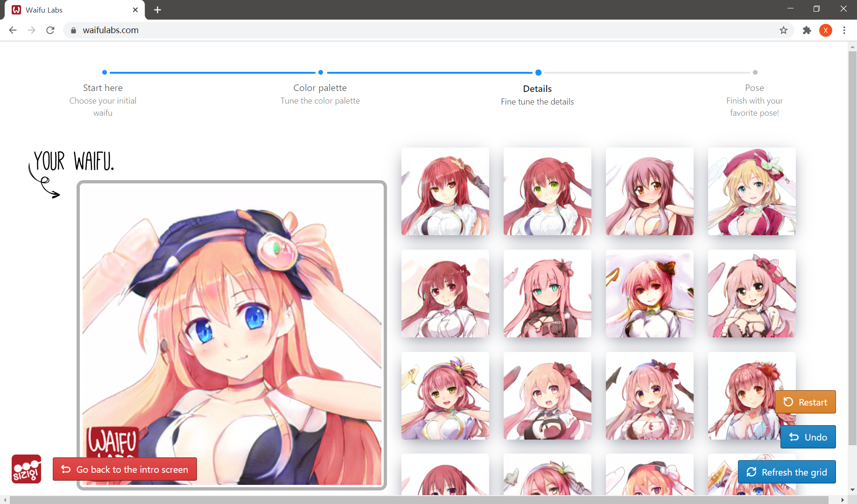Click the Details progress dot
The width and height of the screenshot is (857, 504).
click(538, 72)
